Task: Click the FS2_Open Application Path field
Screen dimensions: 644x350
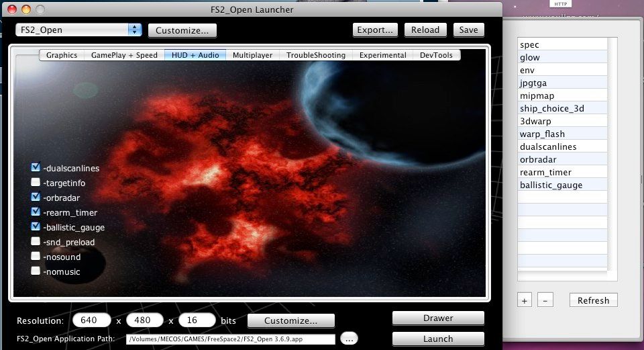Action: tap(230, 339)
